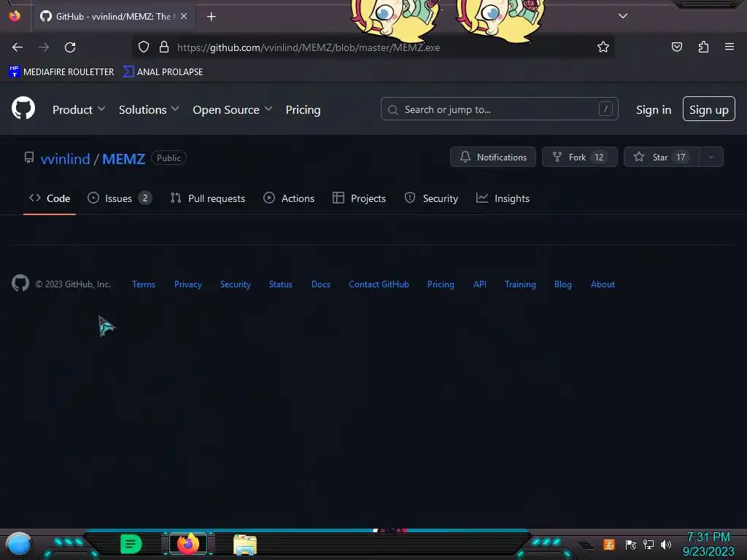This screenshot has width=747, height=560.
Task: Click the GitHub Octocat logo in header
Action: [23, 108]
